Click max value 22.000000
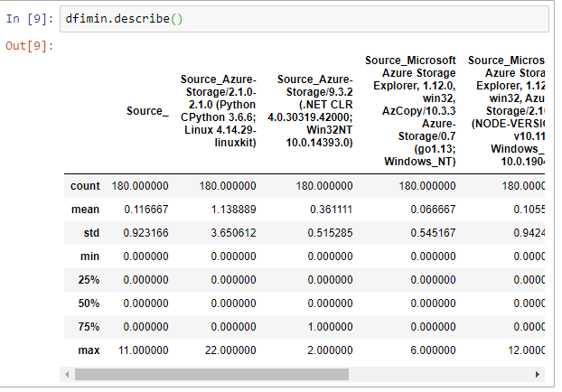Screen dimensions: 562x392 [230, 350]
